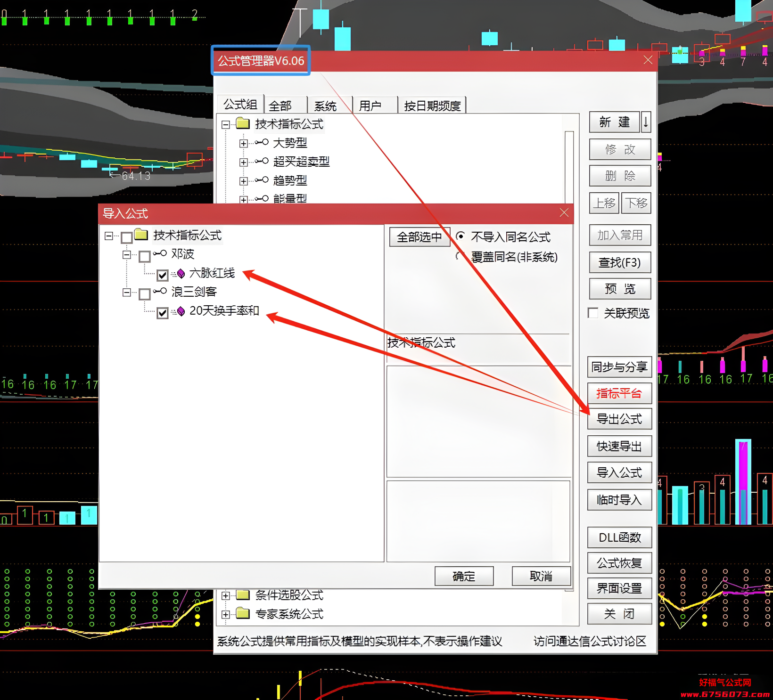Expand the 条件选股公式 tree node
The height and width of the screenshot is (700, 773).
click(226, 595)
